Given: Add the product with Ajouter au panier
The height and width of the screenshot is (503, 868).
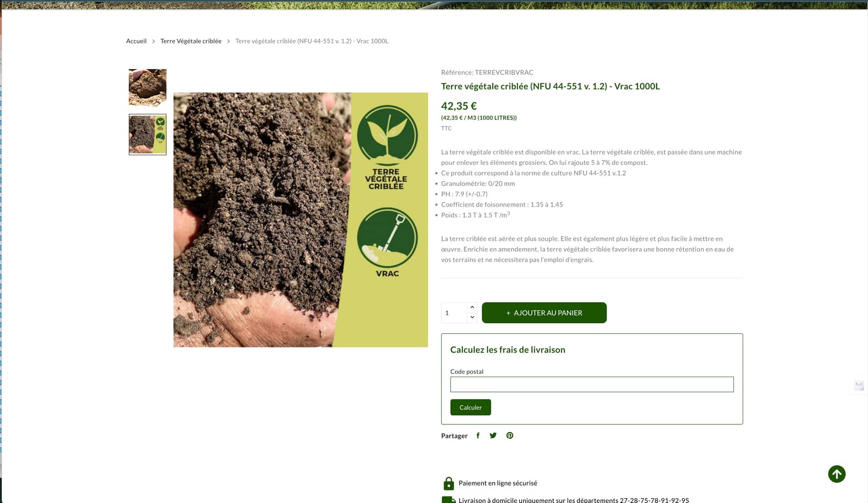Looking at the screenshot, I should tap(544, 313).
